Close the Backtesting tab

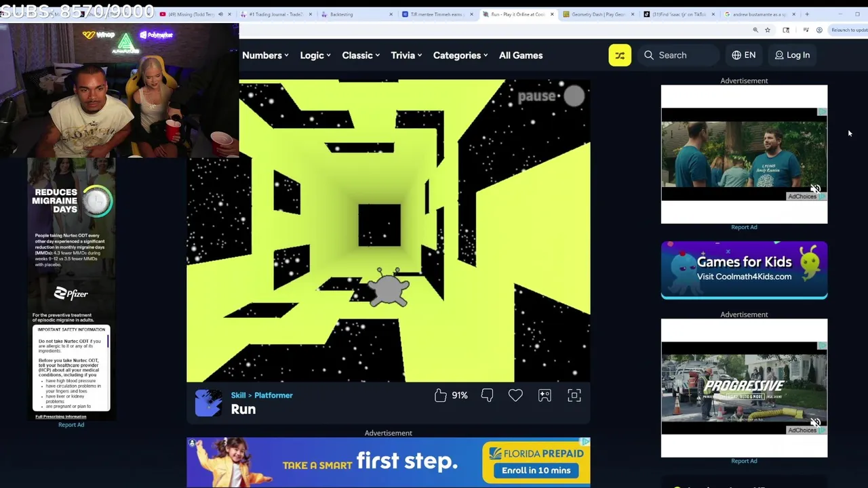(x=391, y=14)
